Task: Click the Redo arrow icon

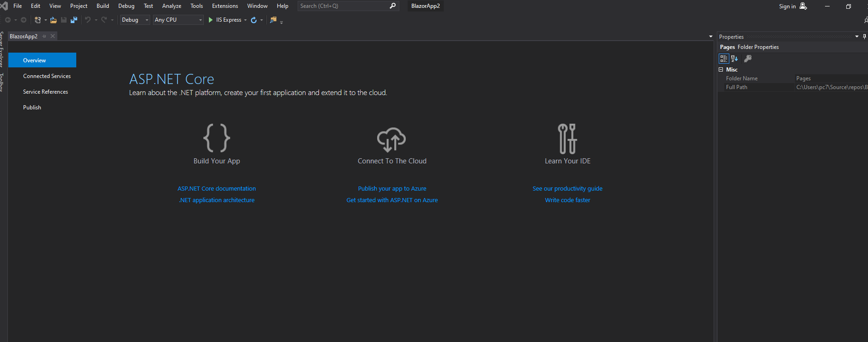Action: 104,20
